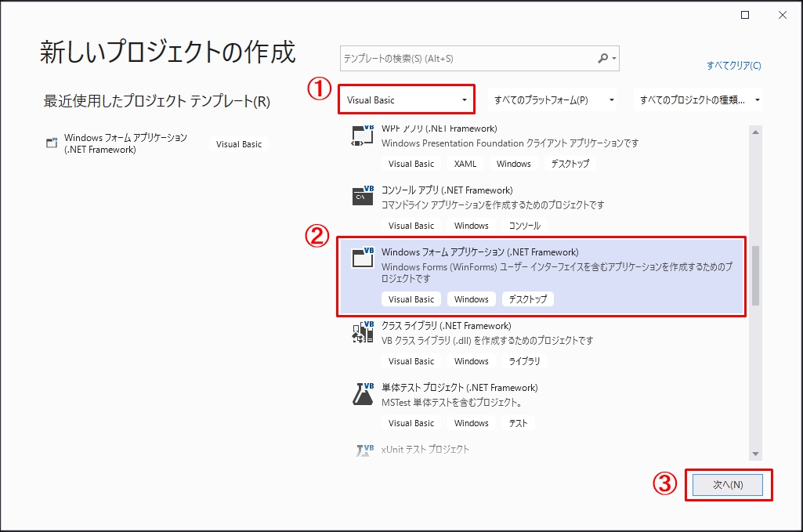This screenshot has width=803, height=532.
Task: Open recent Windows フォーム アプリケーション template entry
Action: click(x=156, y=143)
